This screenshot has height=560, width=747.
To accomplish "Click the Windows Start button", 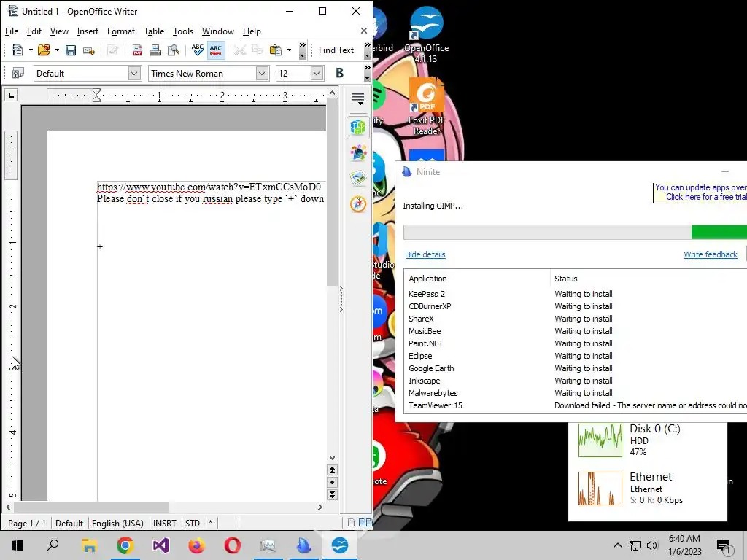I will coord(18,545).
